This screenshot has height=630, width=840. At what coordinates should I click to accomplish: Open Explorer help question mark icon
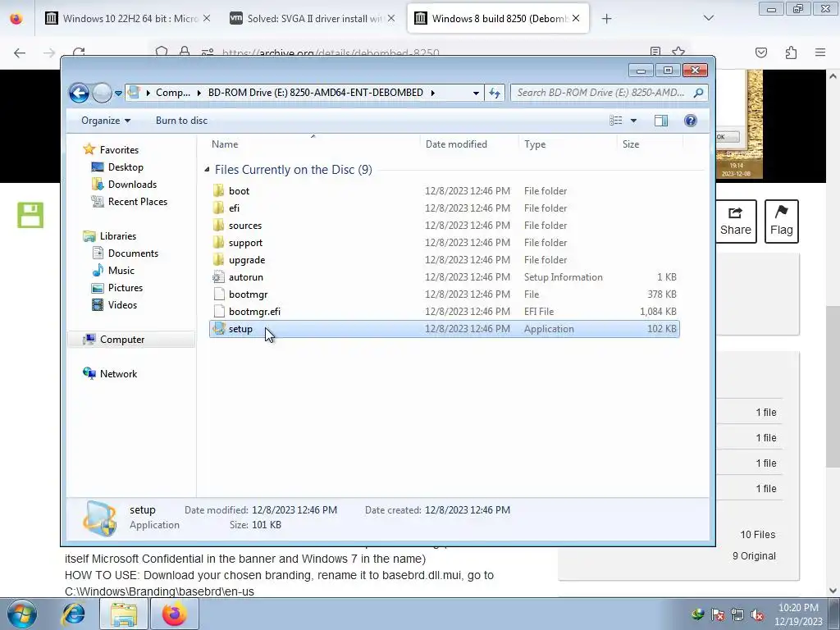pos(691,121)
